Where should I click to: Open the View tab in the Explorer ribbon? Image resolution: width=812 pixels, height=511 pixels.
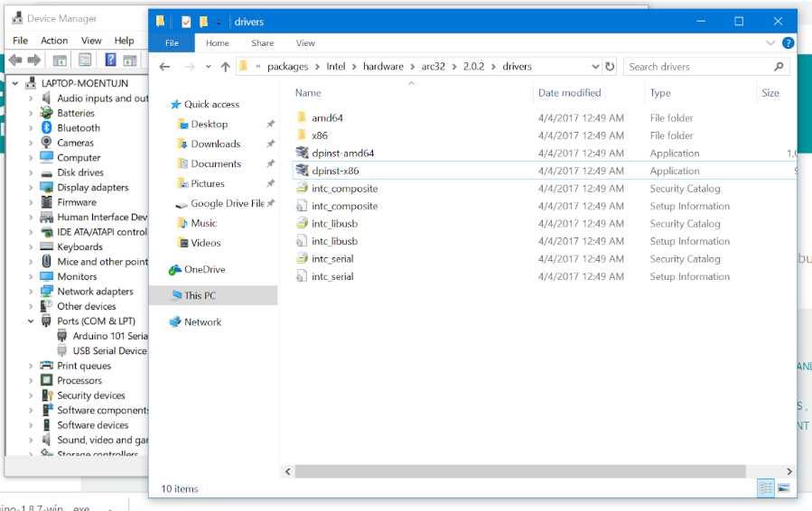coord(305,42)
